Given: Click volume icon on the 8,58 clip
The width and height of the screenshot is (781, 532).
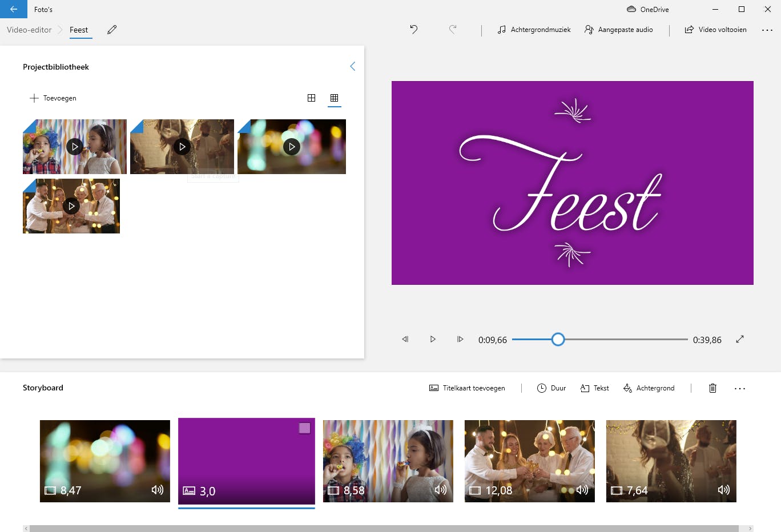Looking at the screenshot, I should [x=441, y=490].
